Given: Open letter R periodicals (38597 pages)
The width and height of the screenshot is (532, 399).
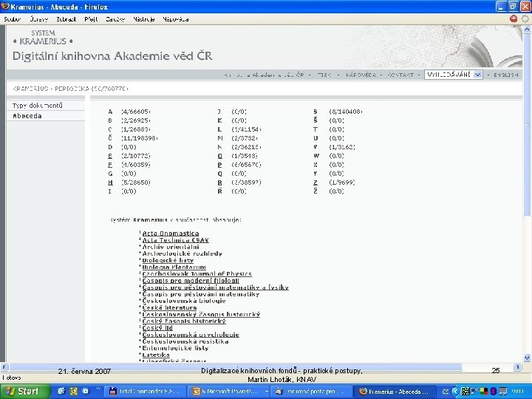Looking at the screenshot, I should 220,183.
